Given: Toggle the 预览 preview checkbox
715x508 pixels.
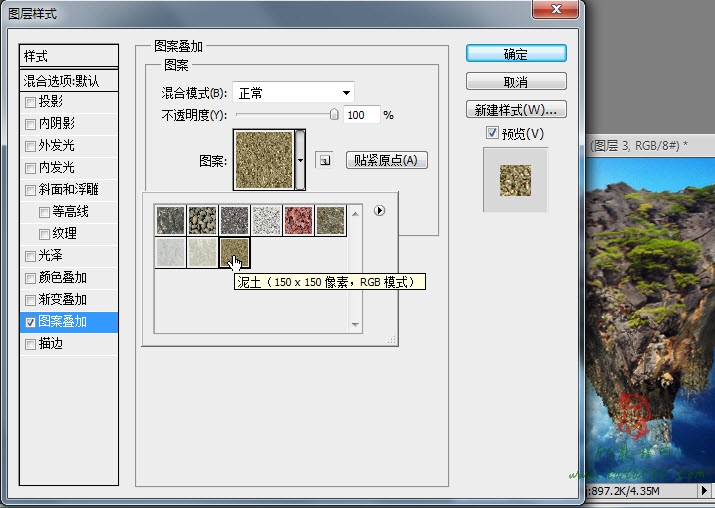Looking at the screenshot, I should (492, 133).
